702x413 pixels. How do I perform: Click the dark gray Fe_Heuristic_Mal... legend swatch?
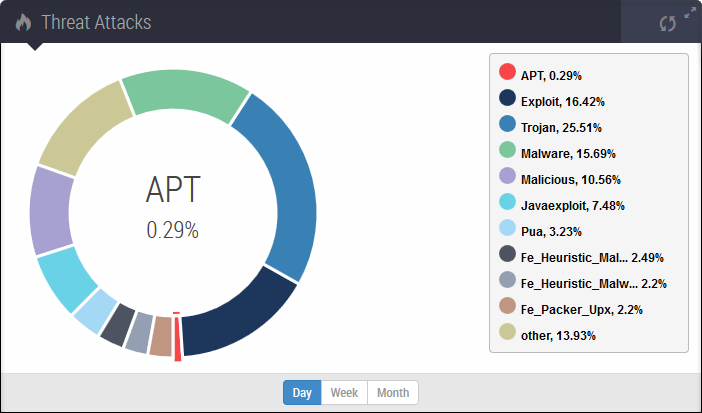pyautogui.click(x=507, y=254)
